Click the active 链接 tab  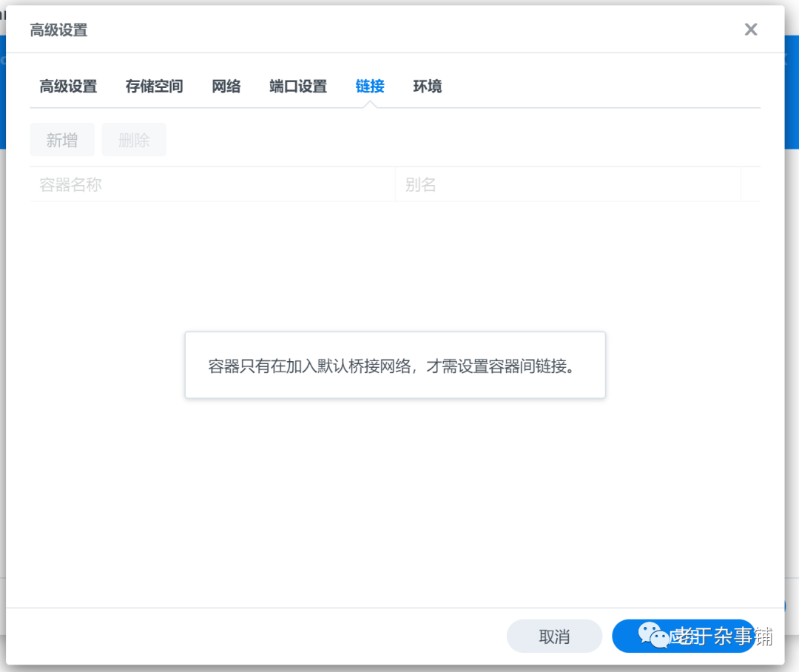pos(370,86)
